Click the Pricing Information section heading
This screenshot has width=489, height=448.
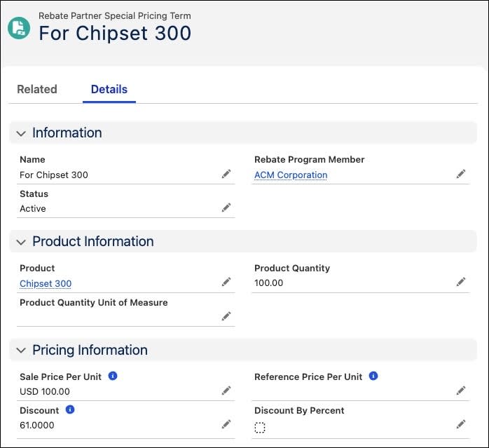pos(90,350)
